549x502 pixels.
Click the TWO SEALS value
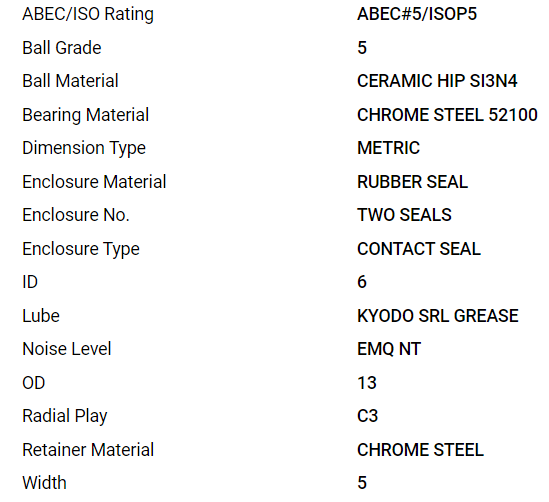pyautogui.click(x=404, y=215)
